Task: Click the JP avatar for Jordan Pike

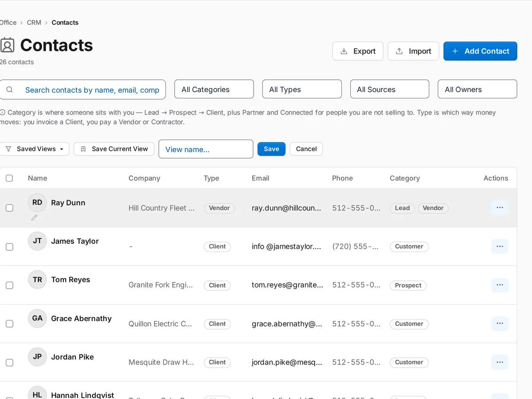Action: pos(37,357)
